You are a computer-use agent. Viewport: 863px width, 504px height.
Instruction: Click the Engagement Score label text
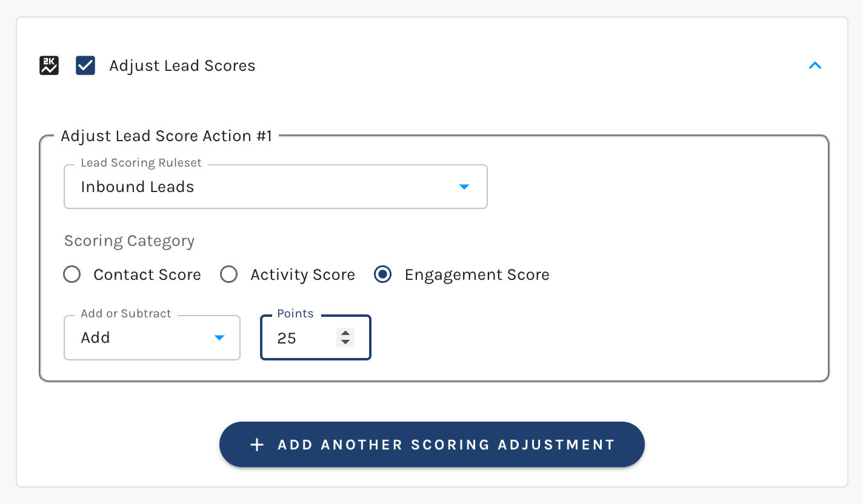point(477,275)
